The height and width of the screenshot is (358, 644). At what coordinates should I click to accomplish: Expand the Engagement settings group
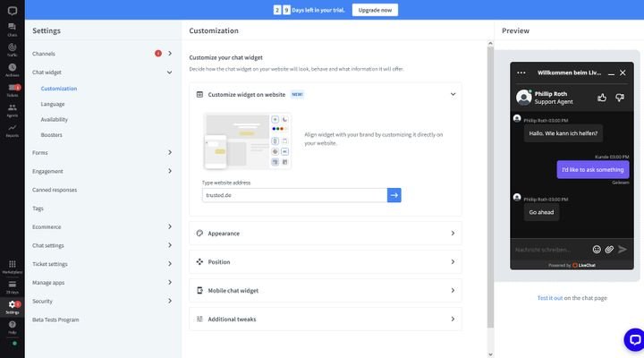click(x=170, y=171)
